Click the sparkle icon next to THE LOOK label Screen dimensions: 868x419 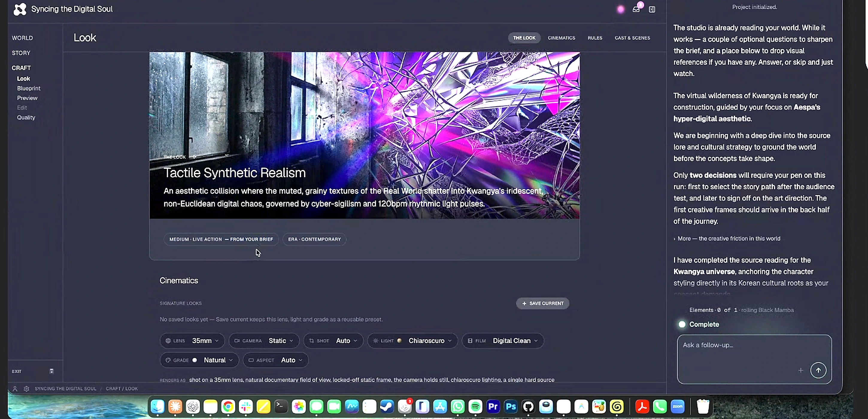click(x=194, y=157)
